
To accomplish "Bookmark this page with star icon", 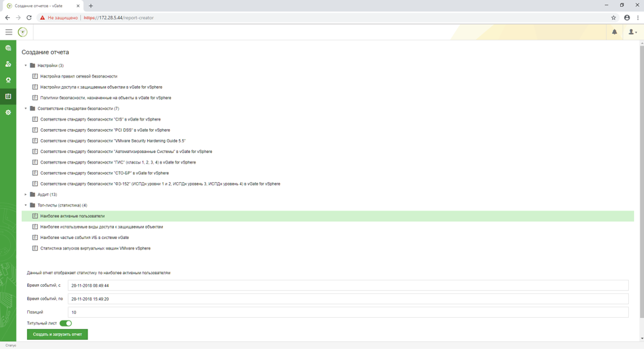I will 614,18.
